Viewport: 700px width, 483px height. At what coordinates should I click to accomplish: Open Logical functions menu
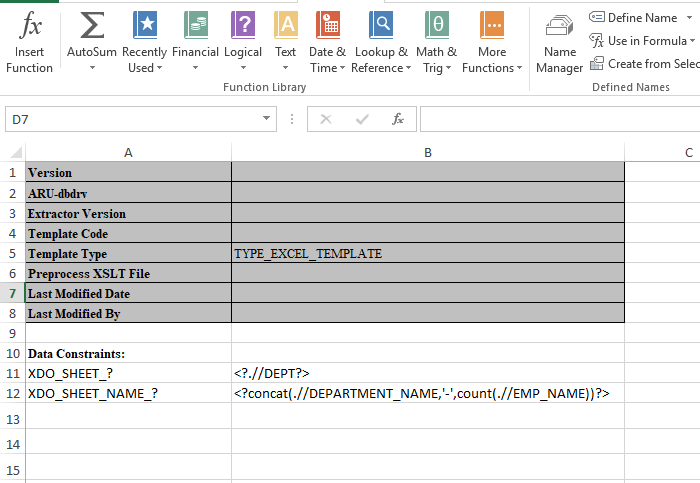[x=243, y=42]
